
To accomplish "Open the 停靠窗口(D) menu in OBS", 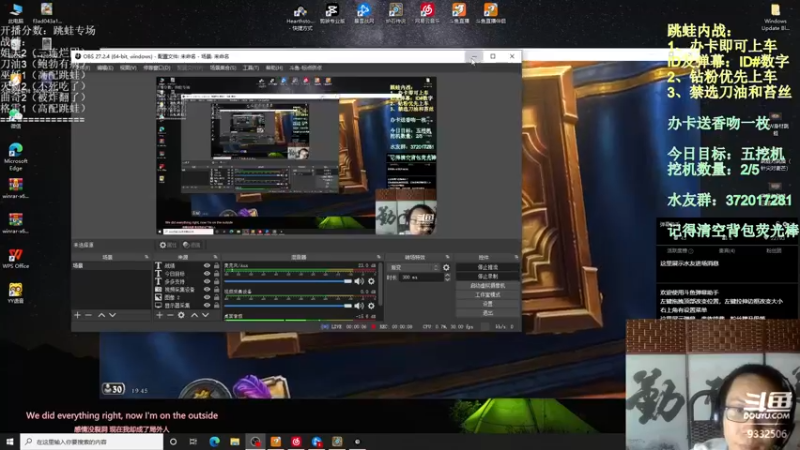I will click(x=157, y=68).
